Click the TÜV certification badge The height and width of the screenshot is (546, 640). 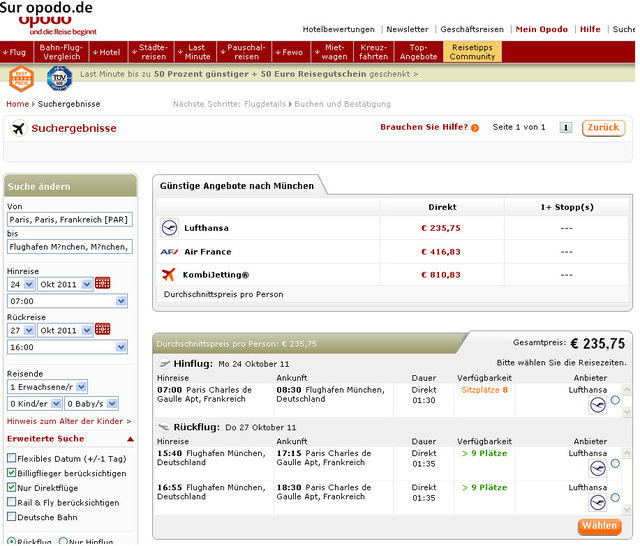[58, 78]
